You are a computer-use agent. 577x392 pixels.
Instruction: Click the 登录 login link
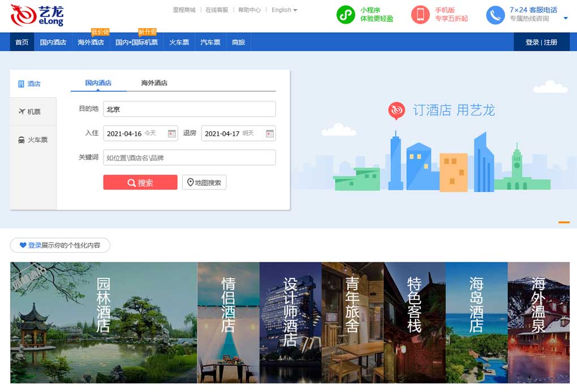[532, 42]
